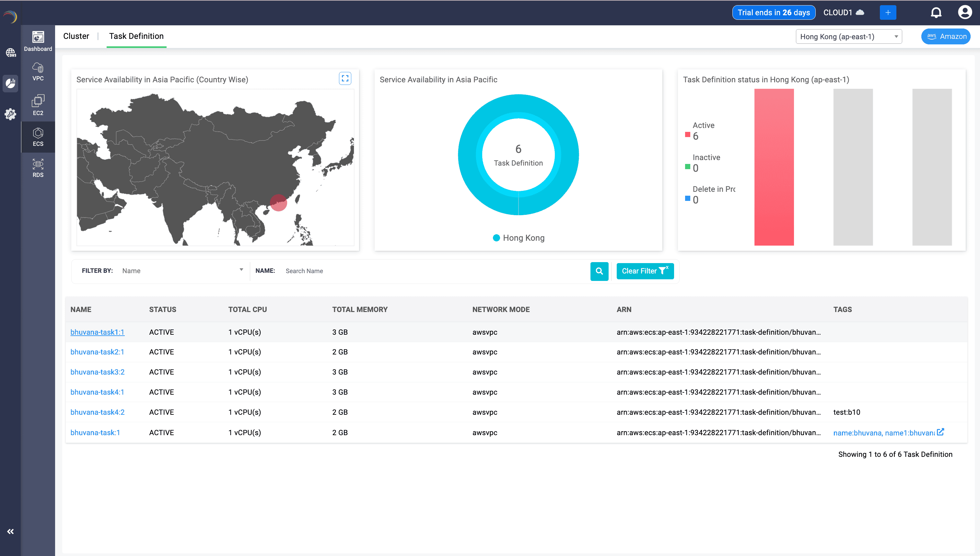Click ARN cell in bhuvana-task1:1 row
The height and width of the screenshot is (556, 980).
coord(718,332)
